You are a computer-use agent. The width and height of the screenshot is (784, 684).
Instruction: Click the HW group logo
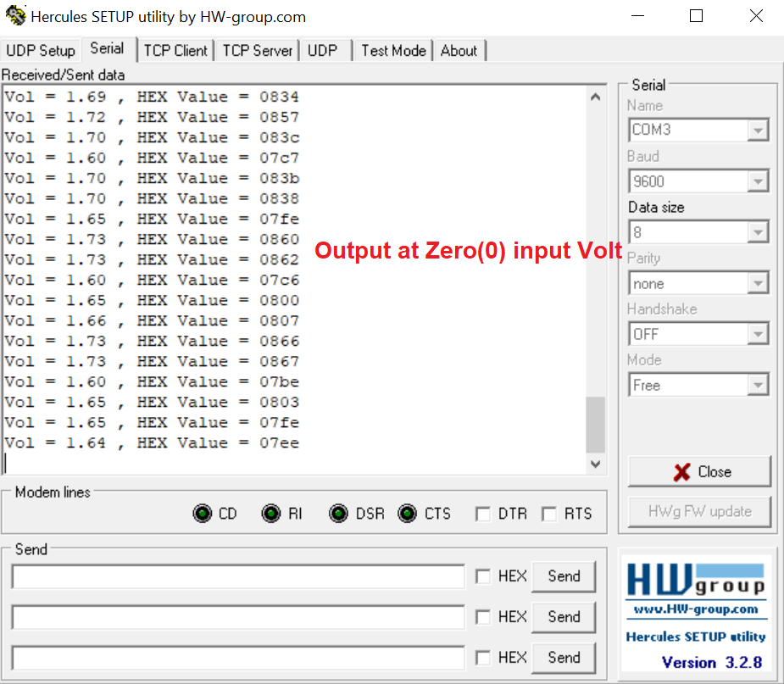click(696, 580)
